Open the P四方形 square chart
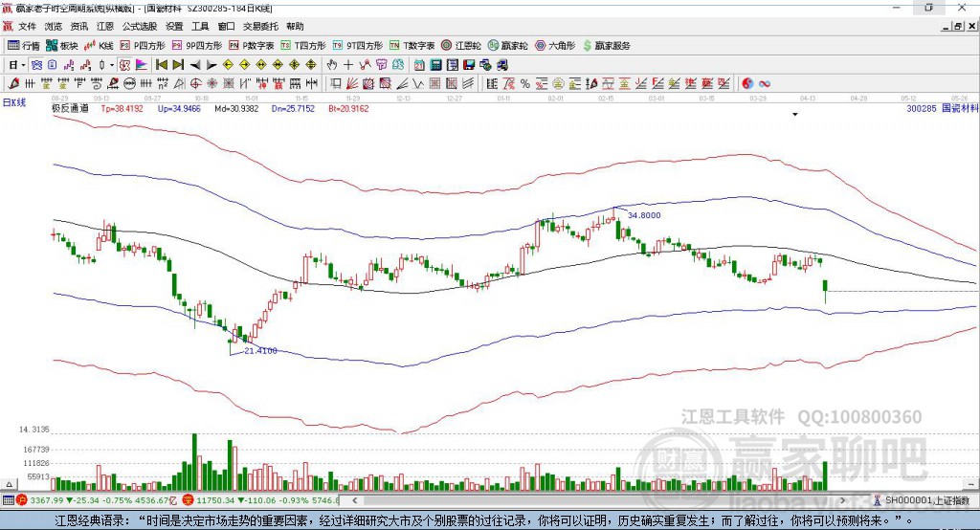 pyautogui.click(x=142, y=46)
